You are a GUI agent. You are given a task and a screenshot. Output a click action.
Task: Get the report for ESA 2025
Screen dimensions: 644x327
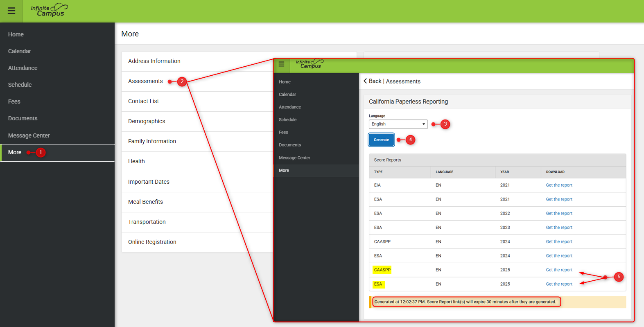pos(559,284)
